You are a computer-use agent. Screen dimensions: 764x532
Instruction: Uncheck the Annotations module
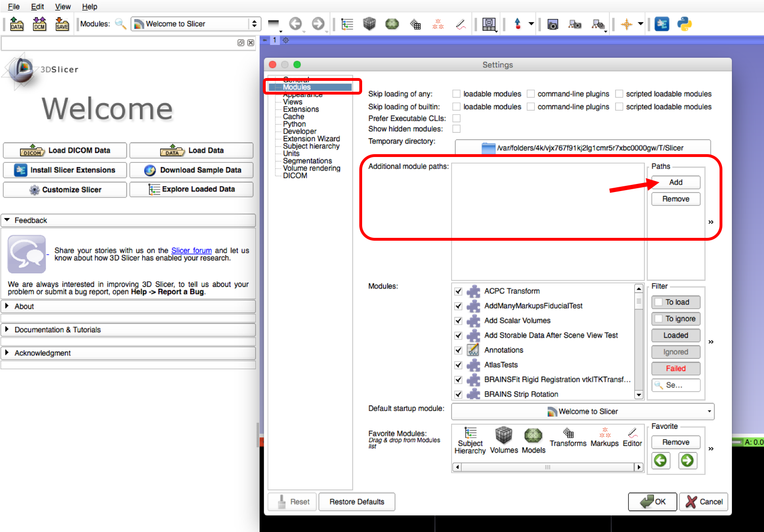458,350
